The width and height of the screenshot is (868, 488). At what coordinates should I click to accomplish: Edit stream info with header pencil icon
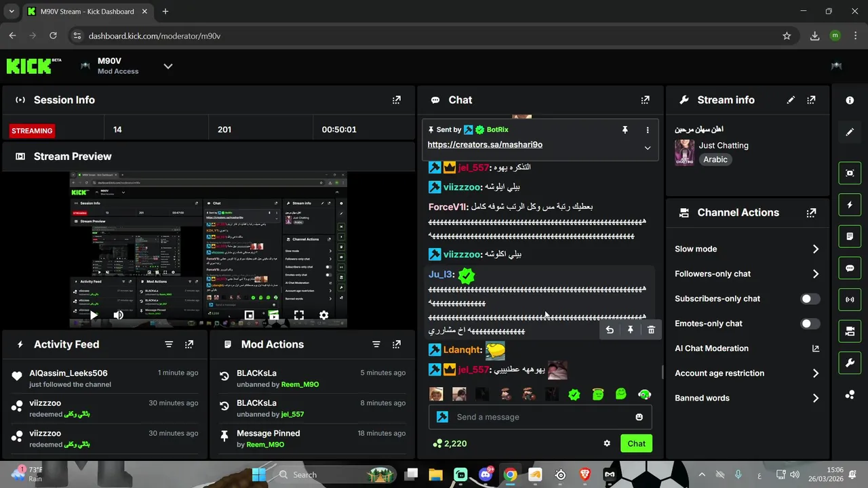pyautogui.click(x=791, y=100)
